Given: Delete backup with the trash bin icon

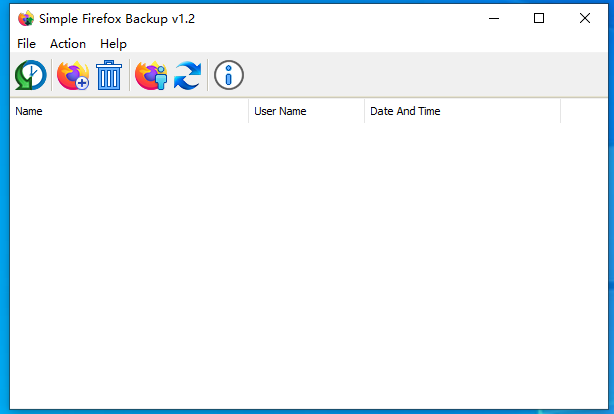Looking at the screenshot, I should [x=109, y=75].
